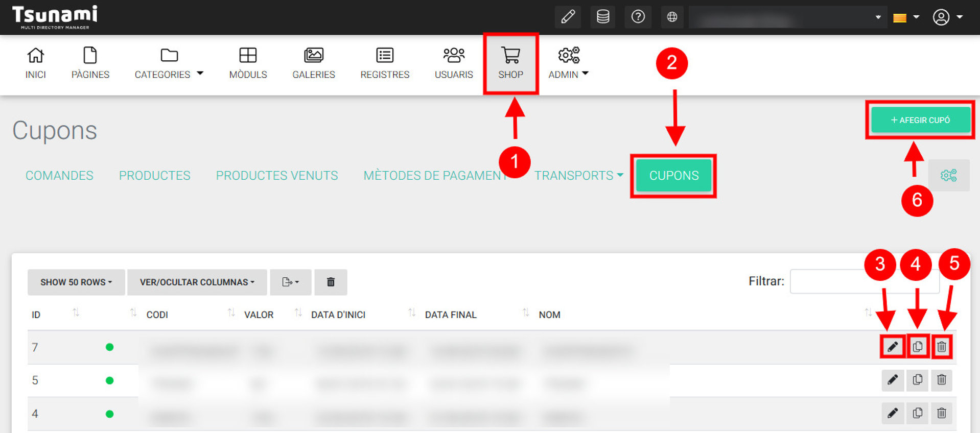Open the pencil edit icon in top bar
The width and height of the screenshot is (980, 433).
click(568, 17)
